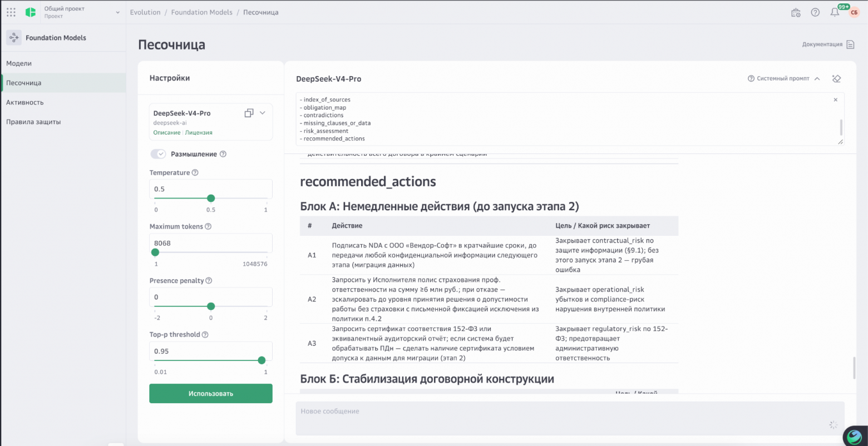
Task: Show the Top-p threshold help icon
Action: [205, 334]
